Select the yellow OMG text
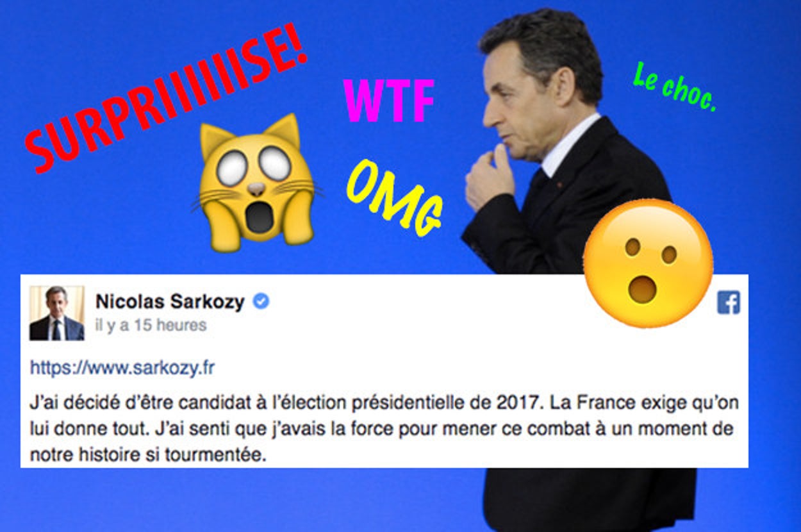The width and height of the screenshot is (801, 532). pos(395,197)
